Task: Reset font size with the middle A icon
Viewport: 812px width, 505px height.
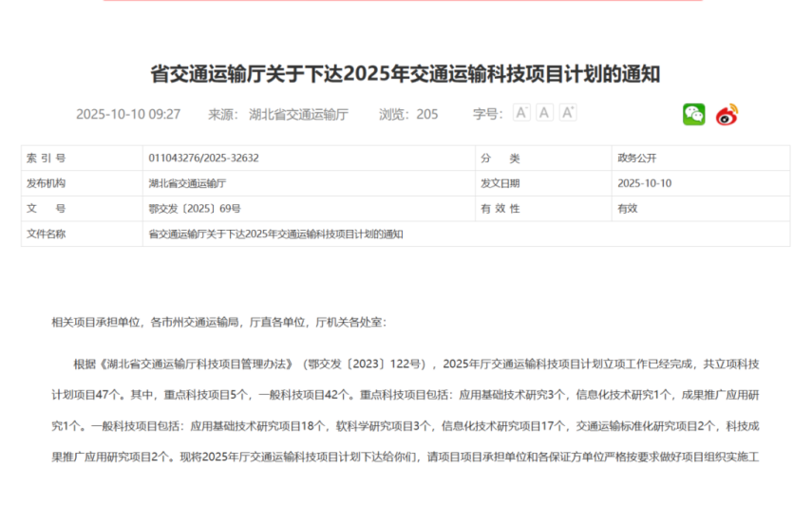Action: (544, 113)
